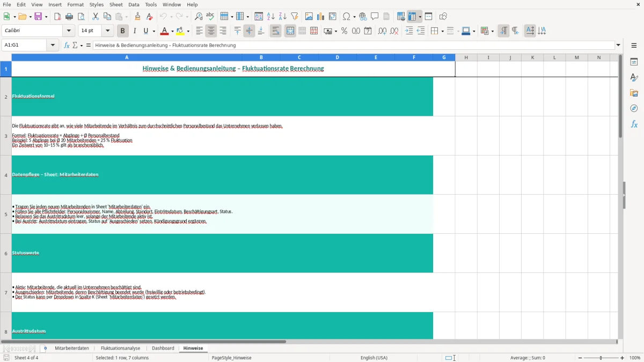Open the Data menu
The width and height of the screenshot is (644, 362).
coord(134,4)
